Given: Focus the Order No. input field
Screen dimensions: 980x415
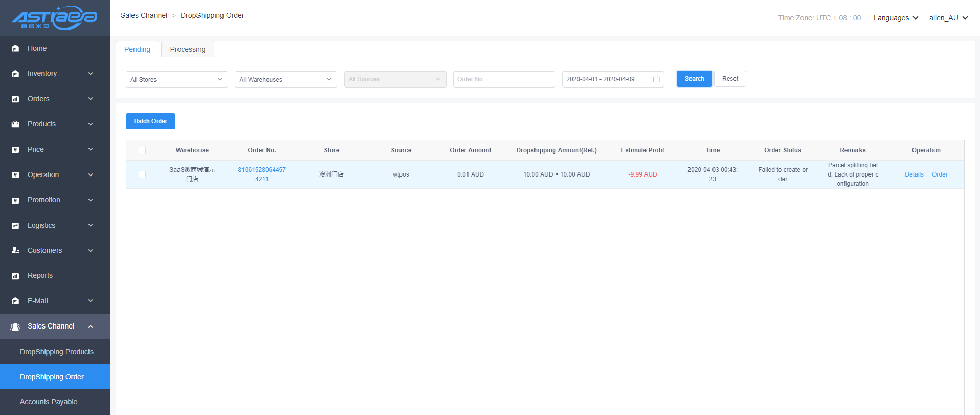Looking at the screenshot, I should pyautogui.click(x=504, y=79).
